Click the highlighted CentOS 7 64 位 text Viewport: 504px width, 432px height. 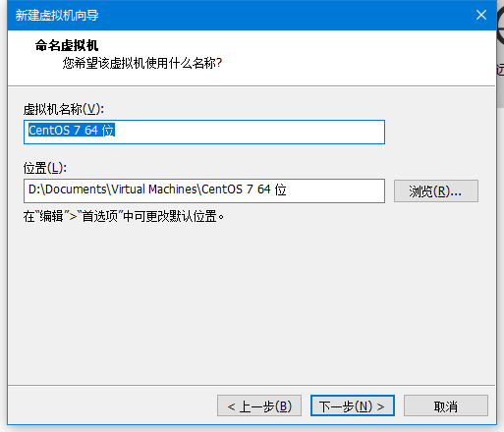tap(72, 131)
